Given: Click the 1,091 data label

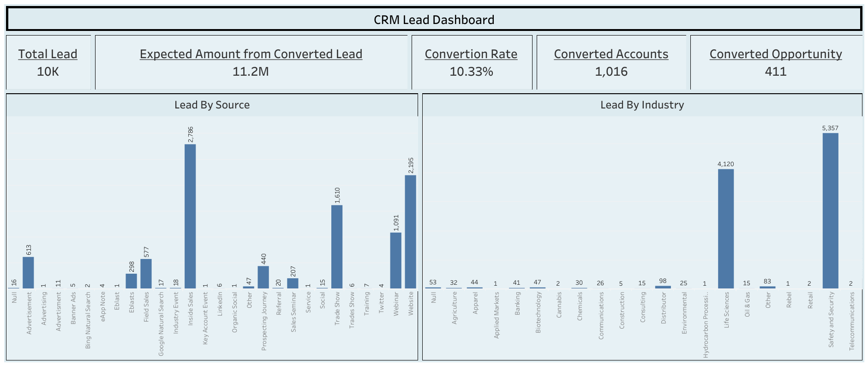Looking at the screenshot, I should coord(396,223).
